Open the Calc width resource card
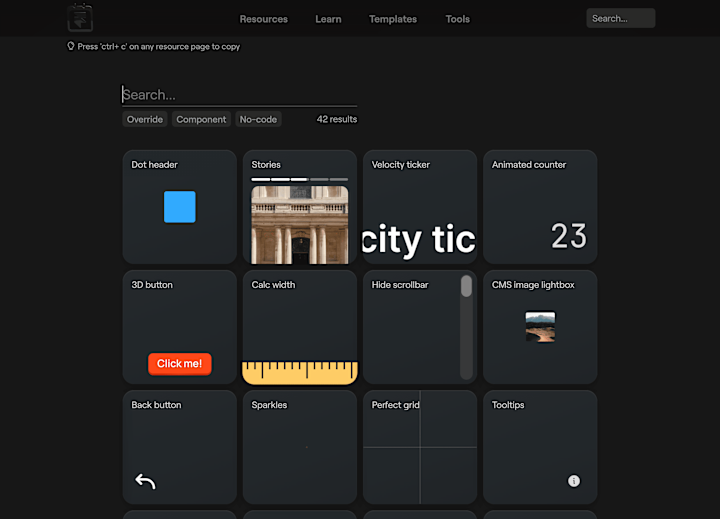Viewport: 720px width, 519px height. coord(300,327)
